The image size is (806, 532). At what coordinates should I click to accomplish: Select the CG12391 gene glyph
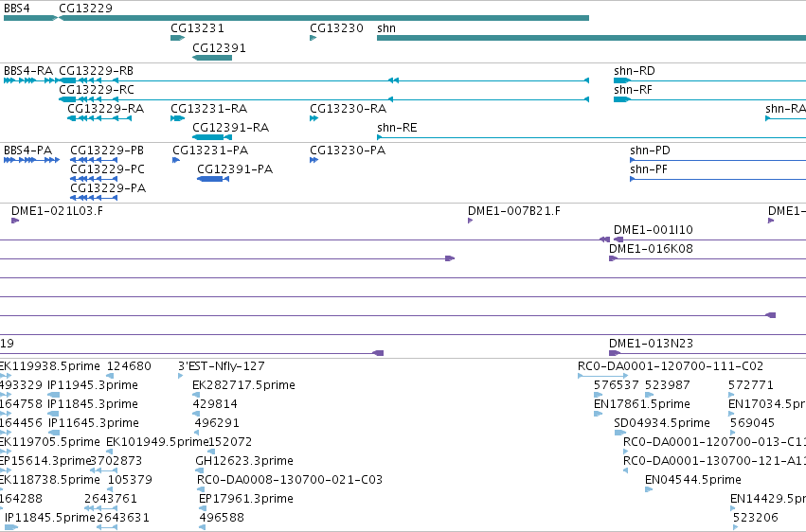click(x=212, y=58)
